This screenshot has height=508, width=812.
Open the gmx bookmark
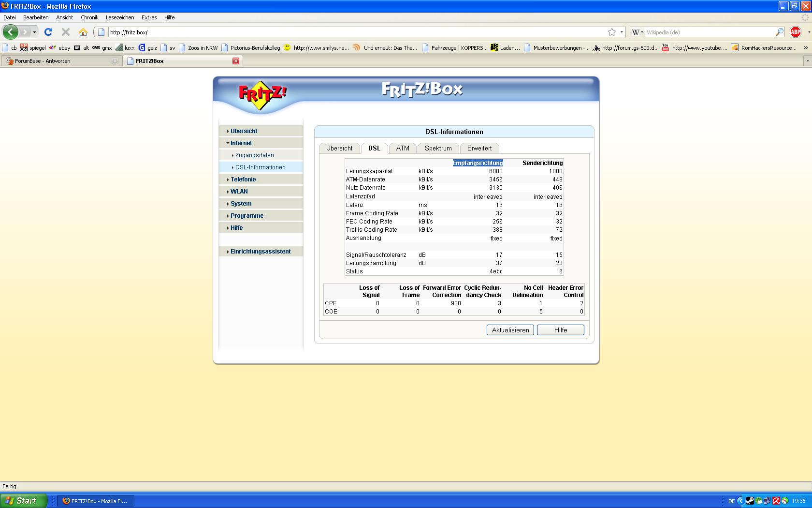tap(102, 48)
